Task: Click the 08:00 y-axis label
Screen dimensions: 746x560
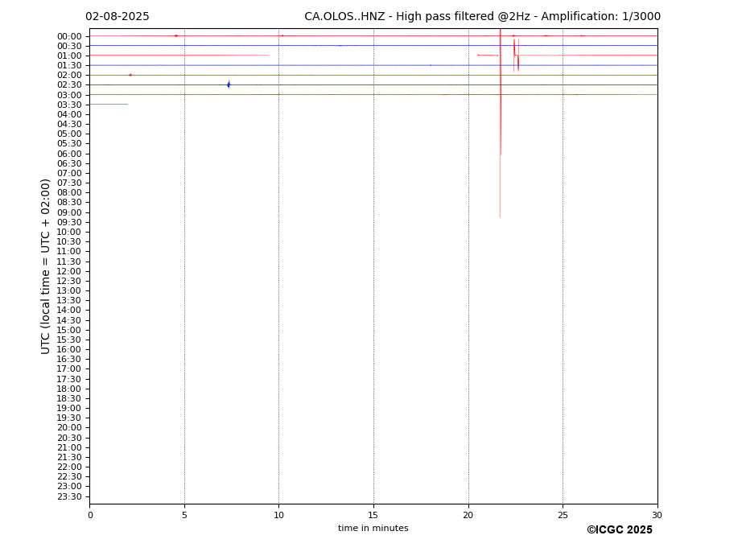Action: click(x=69, y=192)
